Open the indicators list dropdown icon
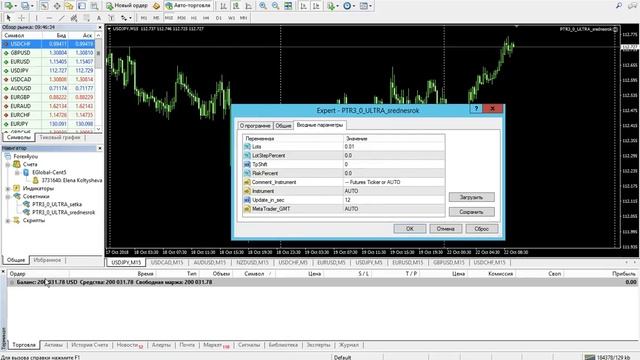The image size is (640, 360). 332,6
